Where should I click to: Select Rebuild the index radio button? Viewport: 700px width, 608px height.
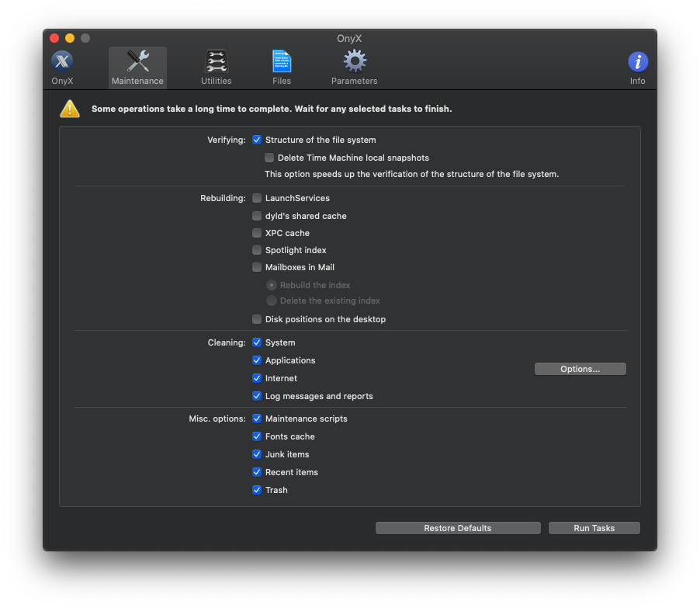272,285
